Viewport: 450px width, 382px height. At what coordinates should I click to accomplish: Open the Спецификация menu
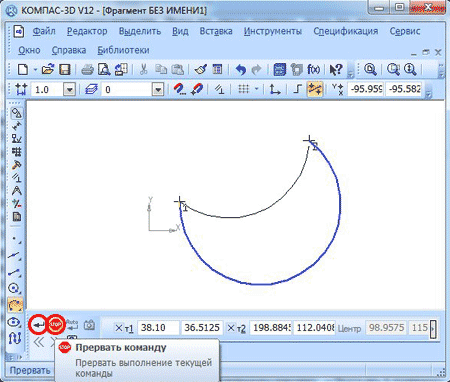click(x=346, y=31)
